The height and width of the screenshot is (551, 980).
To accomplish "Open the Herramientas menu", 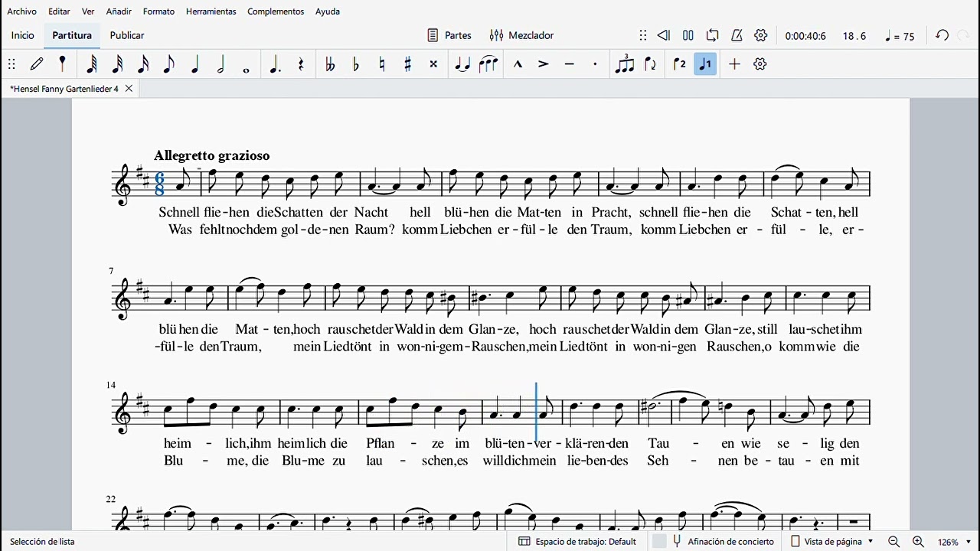I will [211, 11].
